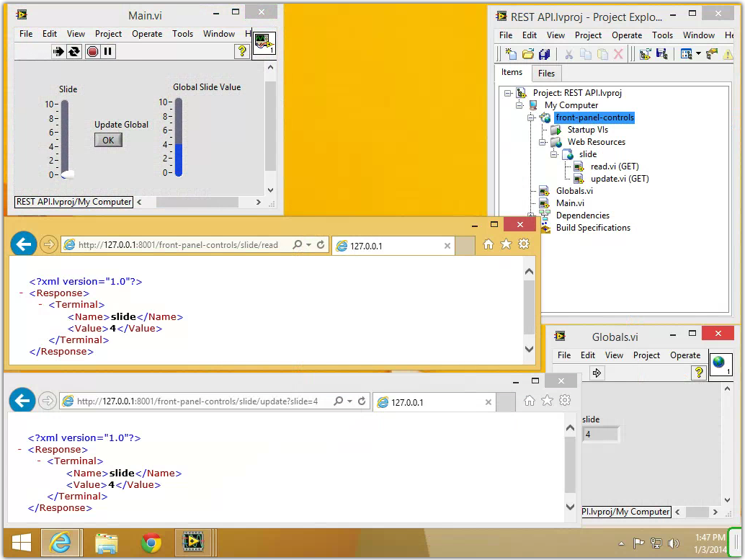This screenshot has width=745, height=560.
Task: Pause execution in Main.vi toolbar
Action: tap(108, 51)
